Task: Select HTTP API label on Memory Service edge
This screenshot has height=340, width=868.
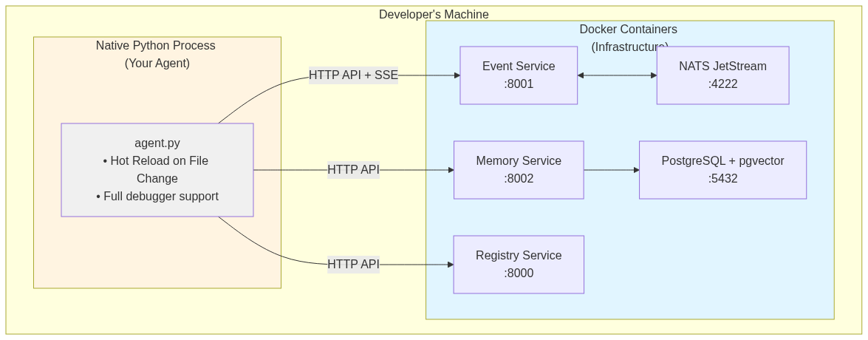Action: coord(353,170)
